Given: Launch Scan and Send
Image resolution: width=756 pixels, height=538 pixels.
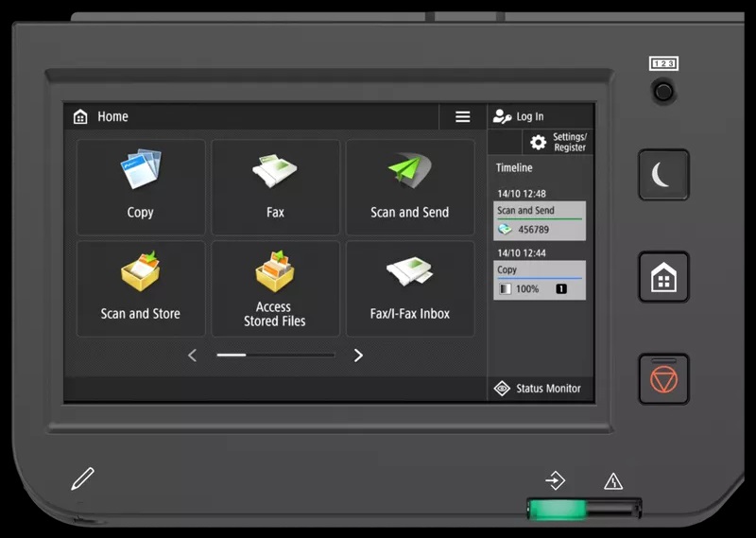Looking at the screenshot, I should point(410,187).
